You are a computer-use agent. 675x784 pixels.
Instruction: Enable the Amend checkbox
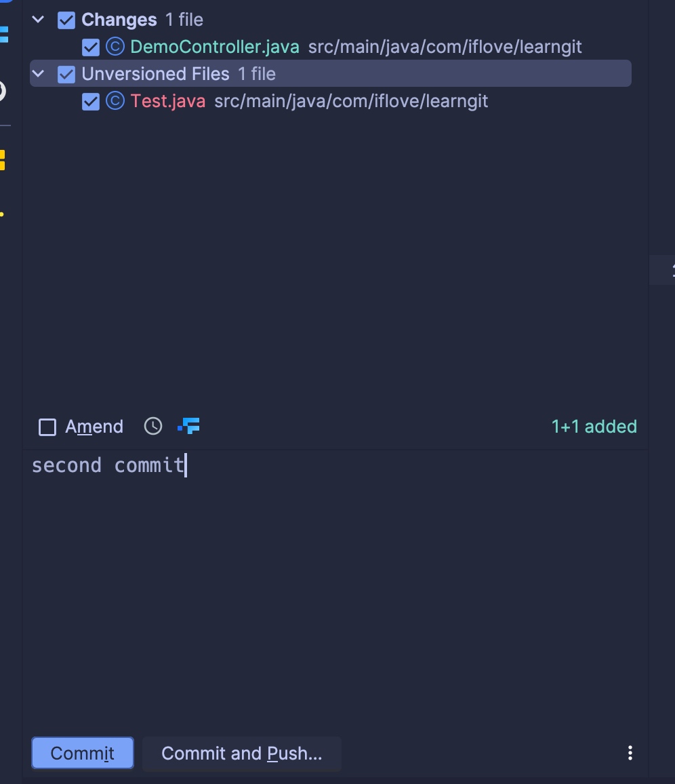coord(47,427)
